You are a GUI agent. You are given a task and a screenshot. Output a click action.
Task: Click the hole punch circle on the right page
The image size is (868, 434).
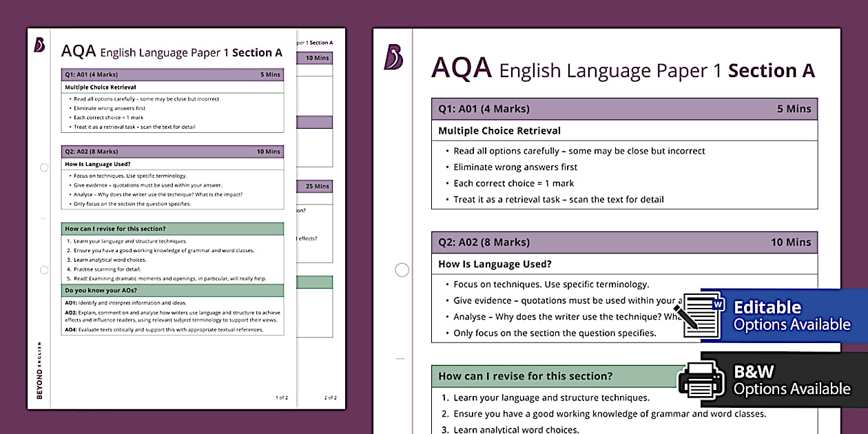pos(402,270)
